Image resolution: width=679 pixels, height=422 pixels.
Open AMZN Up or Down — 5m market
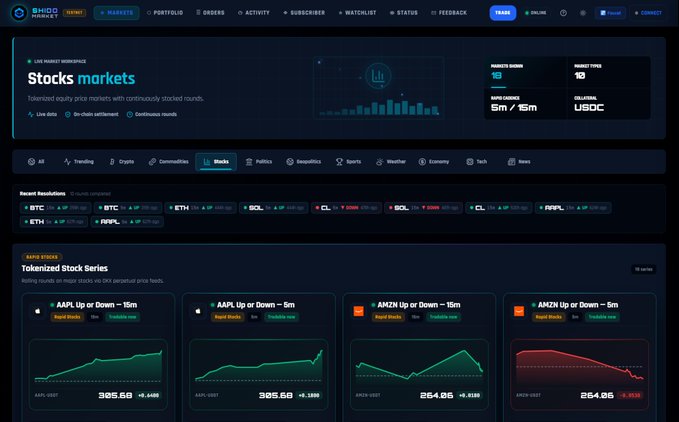point(578,305)
